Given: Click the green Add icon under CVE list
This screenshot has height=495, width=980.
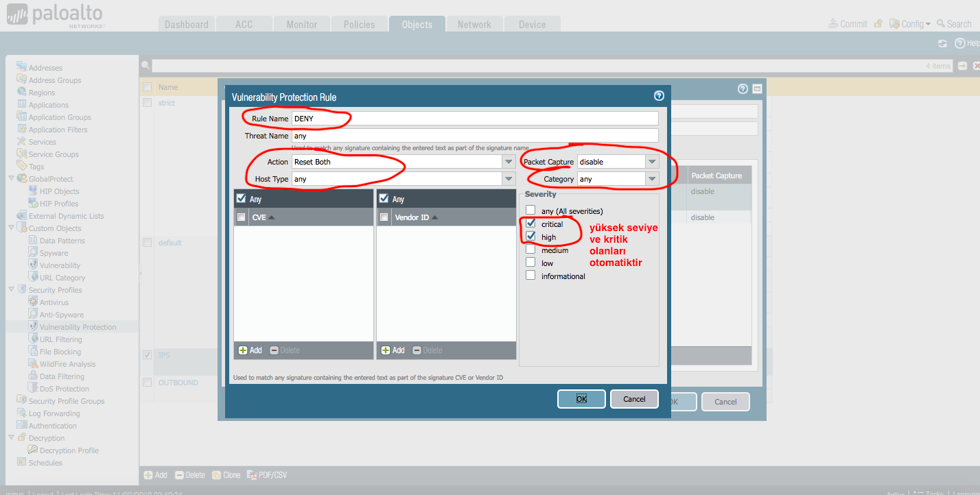Looking at the screenshot, I should [x=242, y=350].
